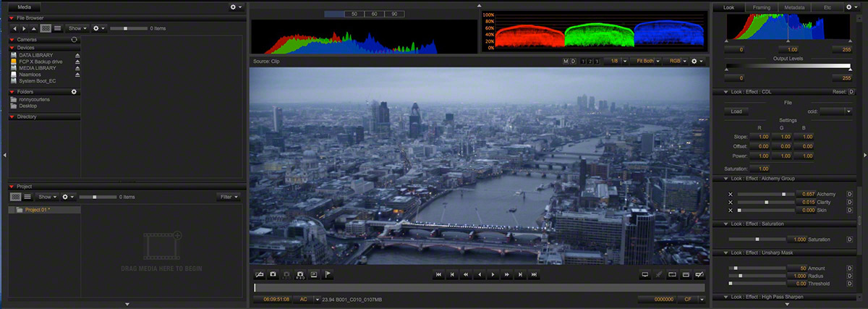Fast forward the clip
This screenshot has width=868, height=309.
pyautogui.click(x=506, y=274)
